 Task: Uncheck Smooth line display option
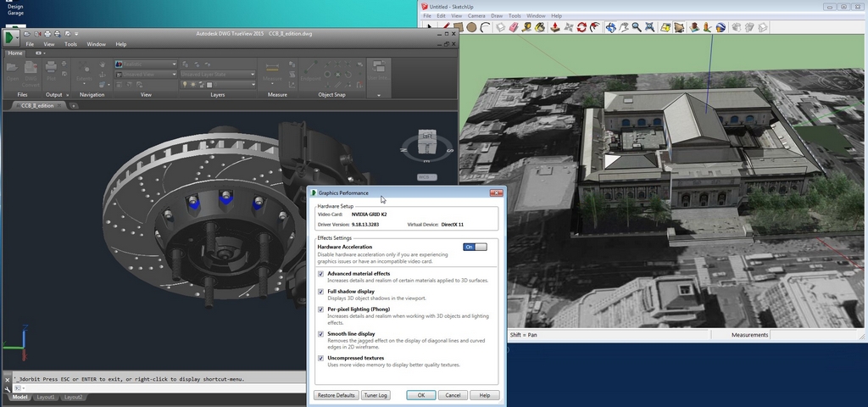(x=320, y=335)
